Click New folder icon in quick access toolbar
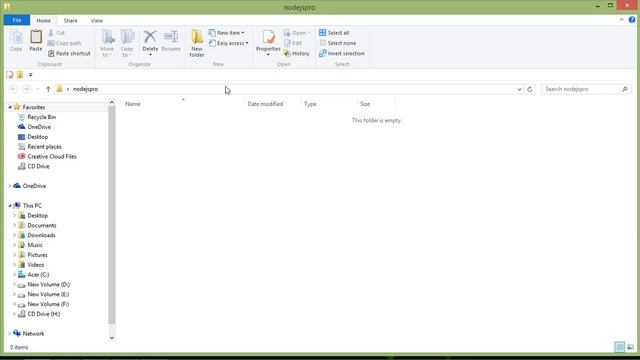This screenshot has height=360, width=640. point(20,75)
